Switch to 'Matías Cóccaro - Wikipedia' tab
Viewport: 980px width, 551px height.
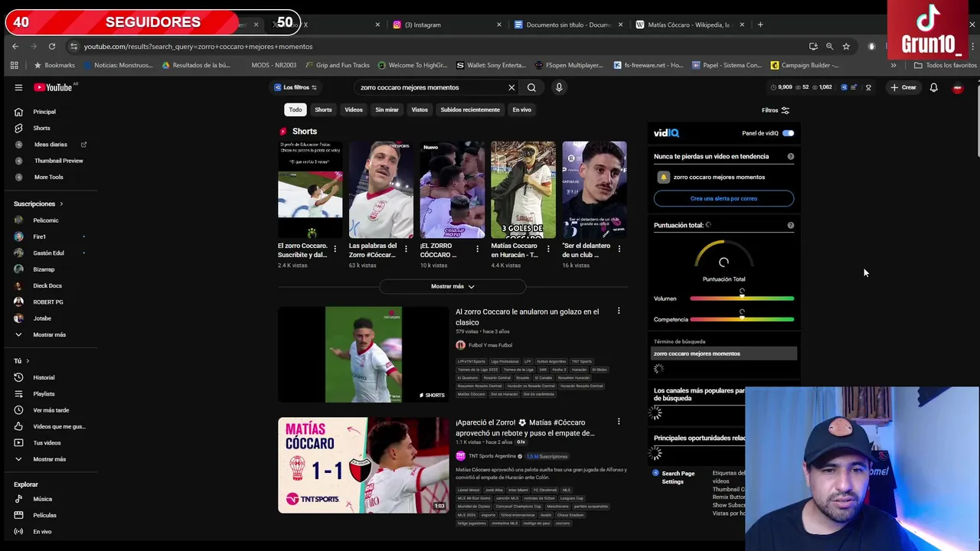690,24
